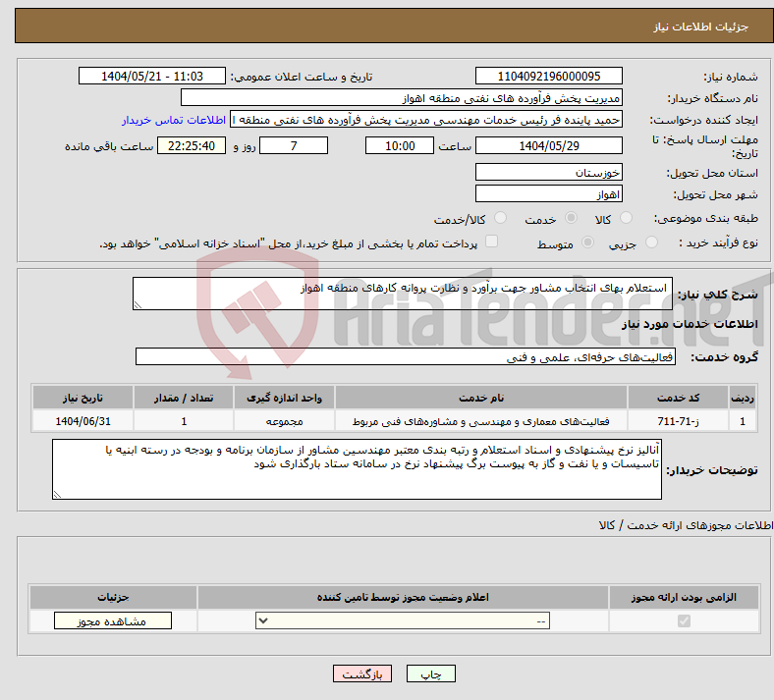Toggle the اسناد خزانه اسلامی payment checkbox
The image size is (774, 700).
[492, 242]
